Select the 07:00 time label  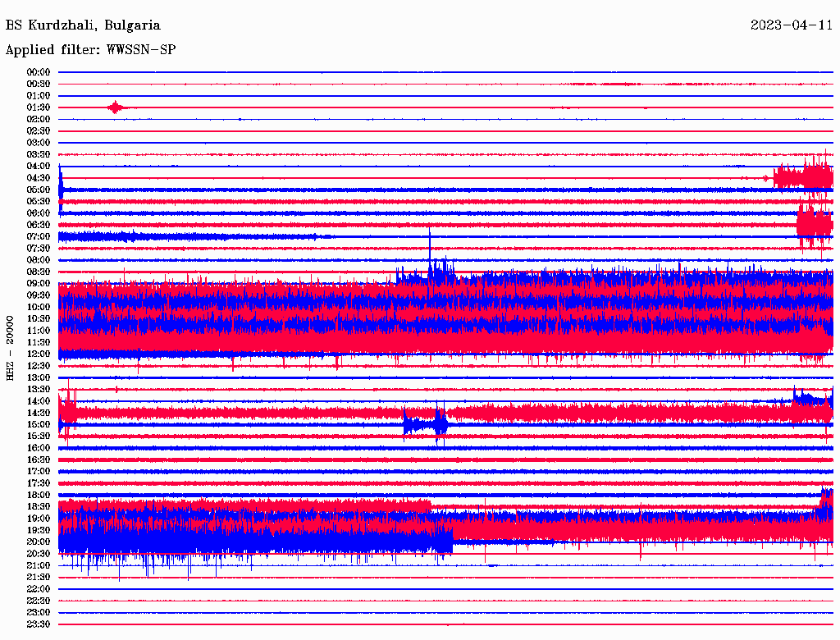(x=39, y=236)
